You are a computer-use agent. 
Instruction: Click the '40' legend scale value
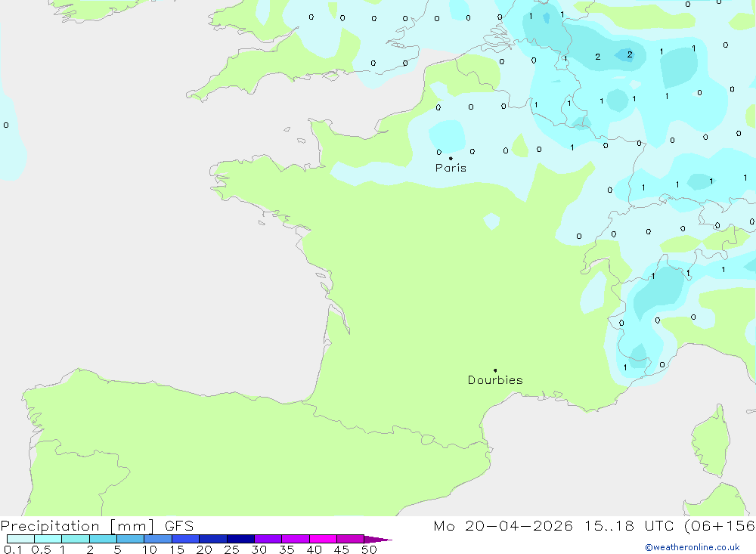[314, 549]
